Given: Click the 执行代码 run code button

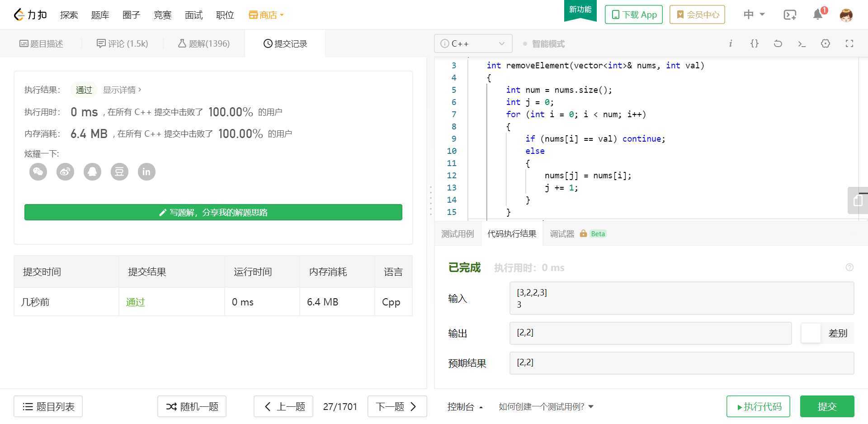Looking at the screenshot, I should click(x=758, y=407).
